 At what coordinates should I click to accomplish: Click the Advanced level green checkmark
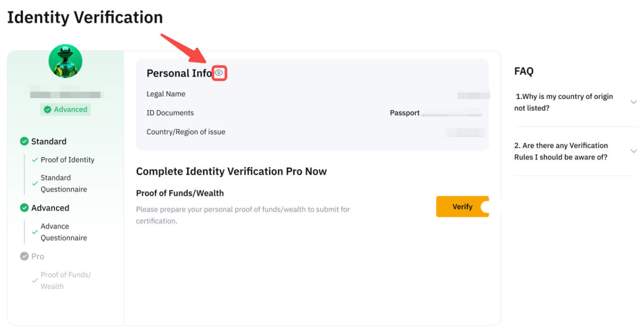point(24,208)
